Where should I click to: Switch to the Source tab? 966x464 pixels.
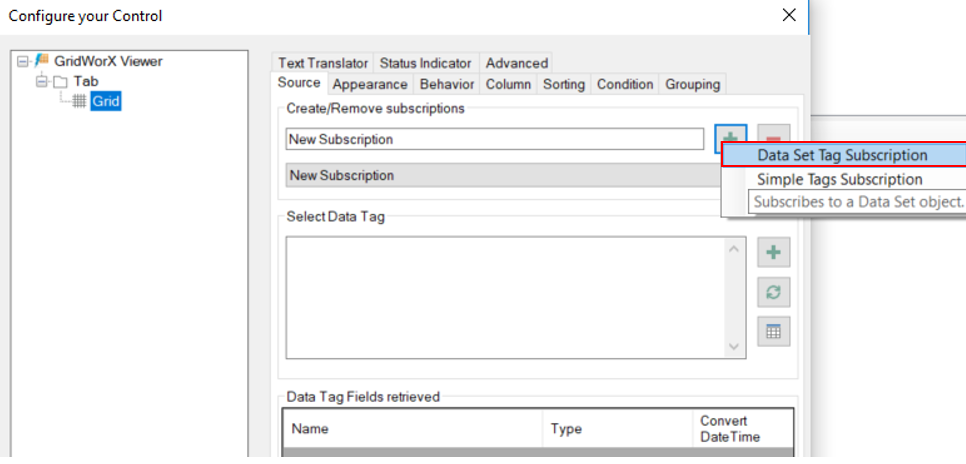coord(299,83)
